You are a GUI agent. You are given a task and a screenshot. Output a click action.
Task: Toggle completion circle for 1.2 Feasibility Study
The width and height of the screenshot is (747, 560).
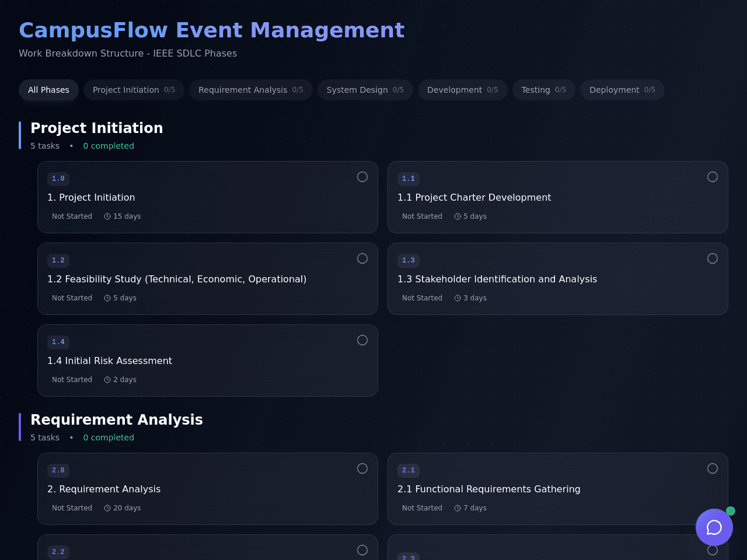pyautogui.click(x=362, y=258)
